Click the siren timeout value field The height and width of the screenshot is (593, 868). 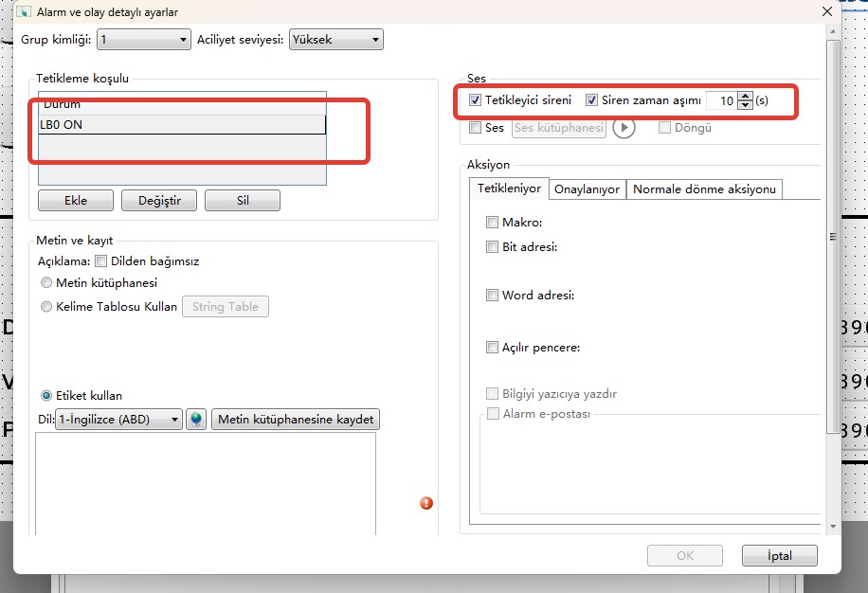coord(721,100)
